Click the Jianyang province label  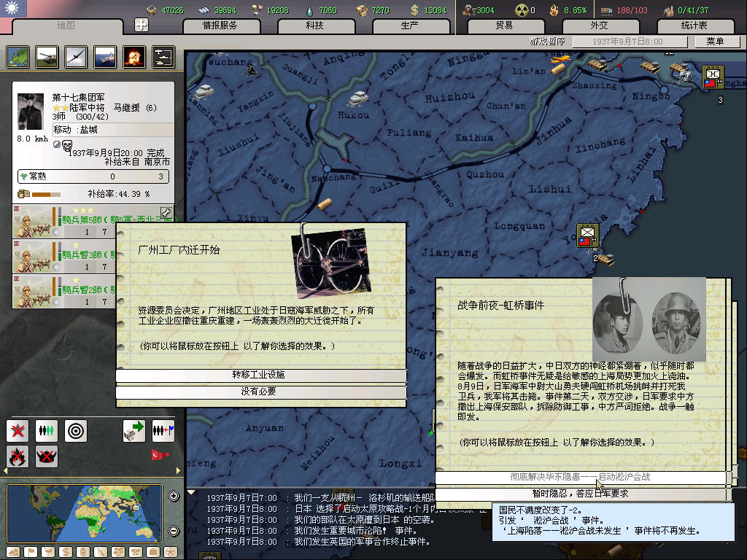coord(449,253)
